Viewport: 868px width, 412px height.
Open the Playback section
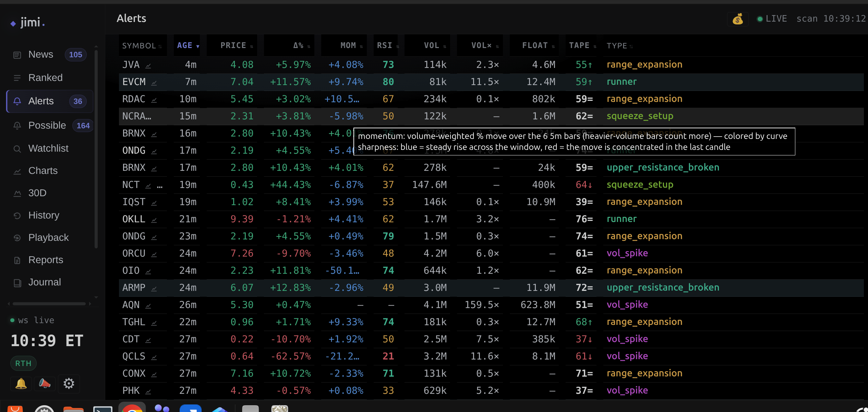(x=49, y=238)
